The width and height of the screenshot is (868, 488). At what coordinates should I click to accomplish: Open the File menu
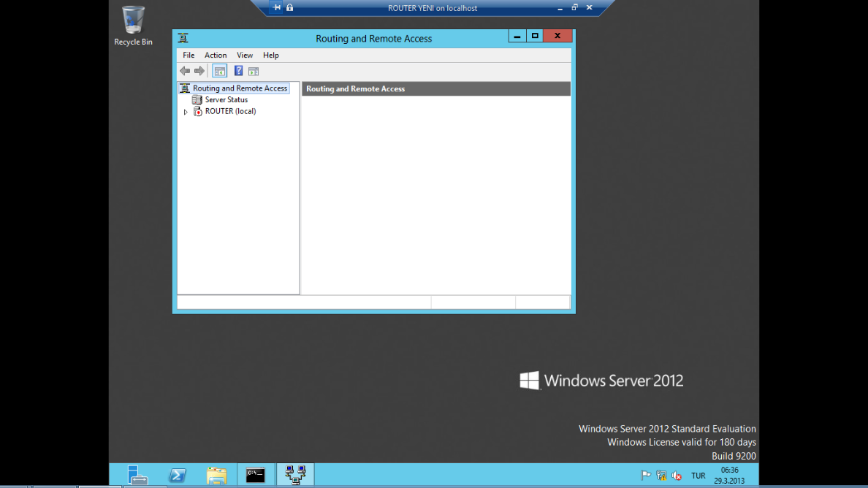(x=189, y=56)
